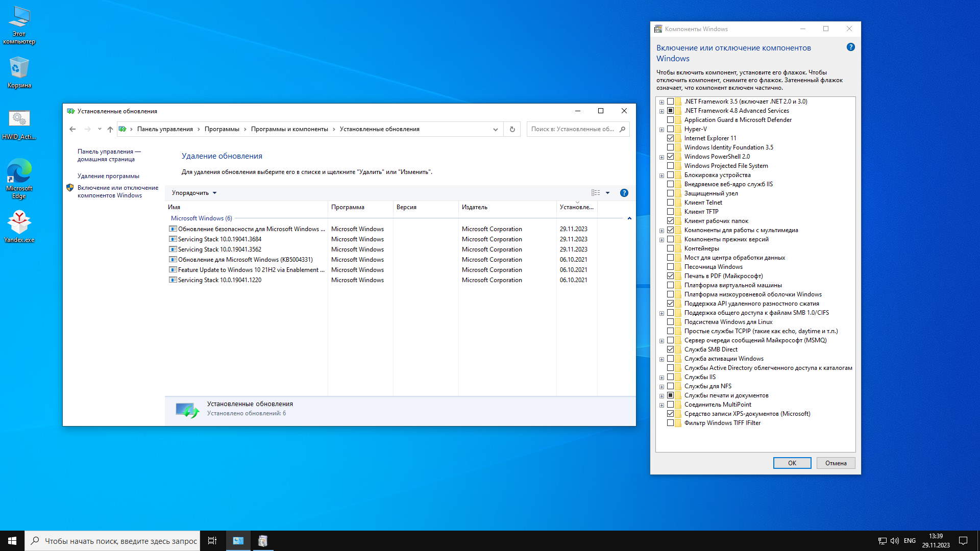Enable the Hyper-V checkbox
This screenshot has width=980, height=551.
tap(671, 129)
